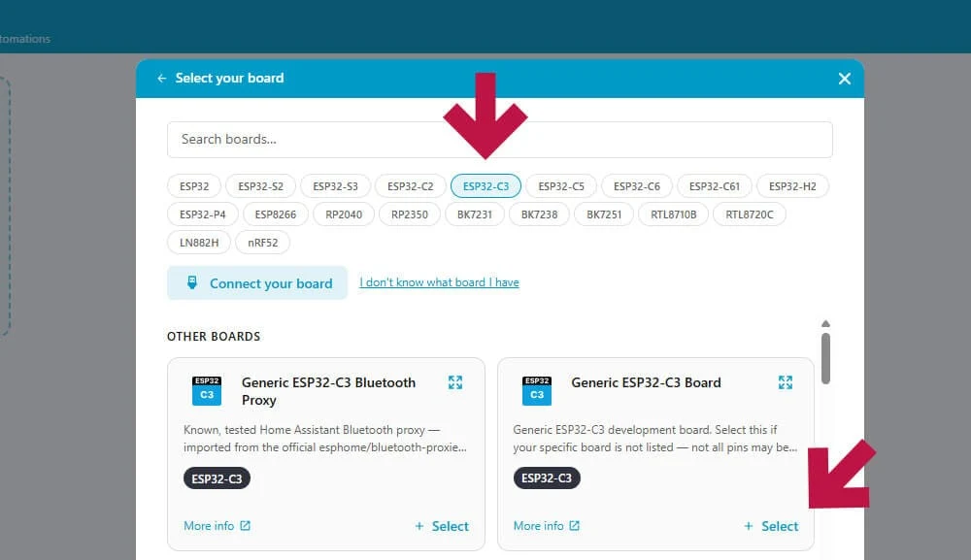The image size is (971, 560).
Task: Click the Generic ESP32-C3 Board title
Action: 646,382
